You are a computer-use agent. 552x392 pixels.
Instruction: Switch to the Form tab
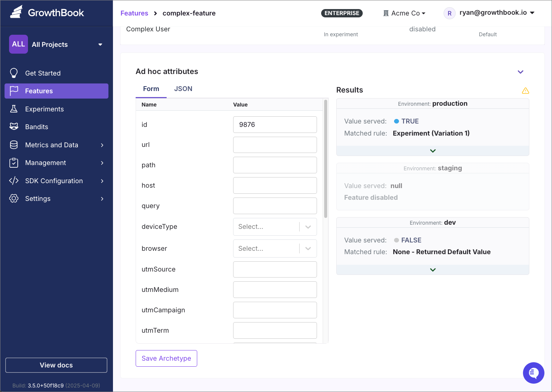pos(151,89)
